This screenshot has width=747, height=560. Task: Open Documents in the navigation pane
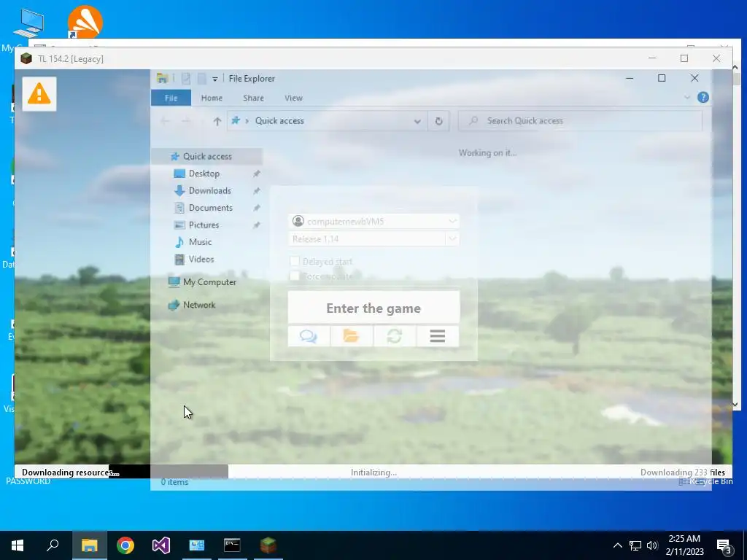click(210, 208)
